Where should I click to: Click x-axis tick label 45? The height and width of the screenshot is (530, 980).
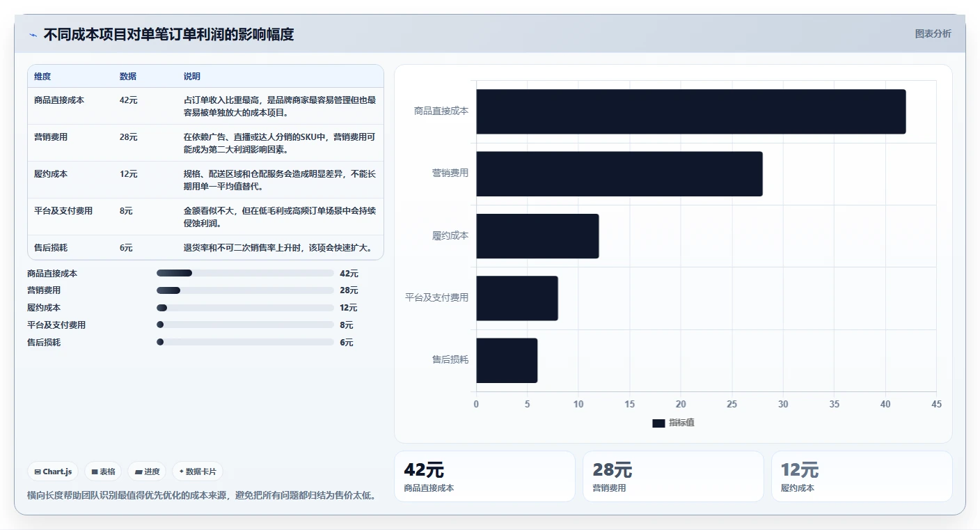coord(936,405)
